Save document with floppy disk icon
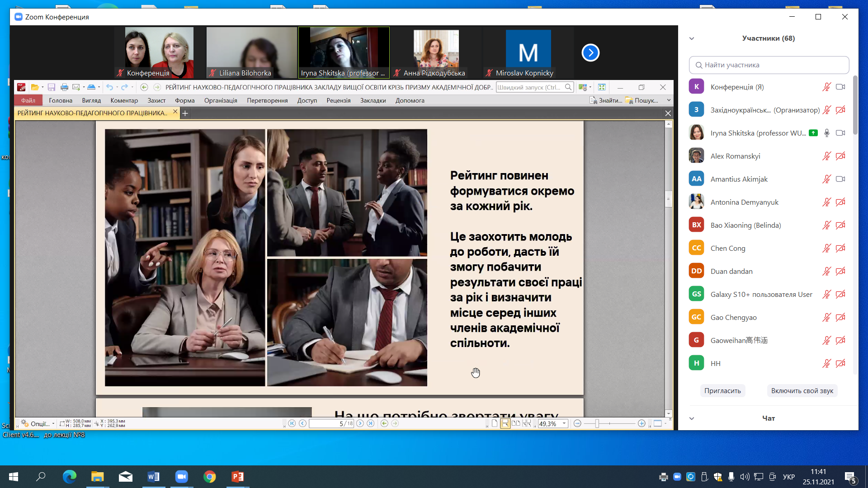This screenshot has height=488, width=868. point(52,87)
